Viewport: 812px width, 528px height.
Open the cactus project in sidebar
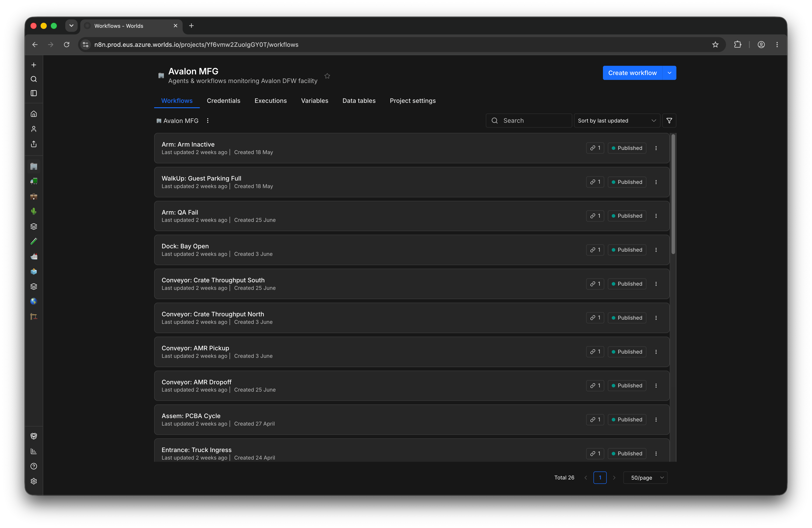pyautogui.click(x=34, y=211)
